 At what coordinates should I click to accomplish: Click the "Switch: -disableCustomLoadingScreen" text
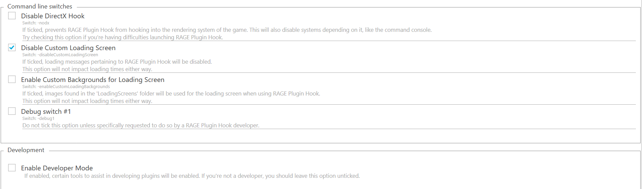(60, 55)
